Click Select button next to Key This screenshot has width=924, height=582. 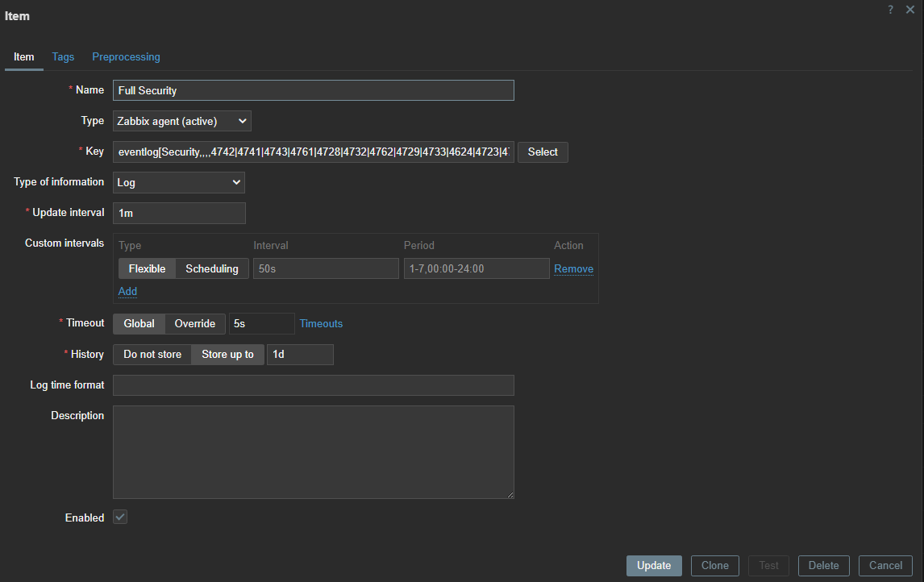(543, 152)
